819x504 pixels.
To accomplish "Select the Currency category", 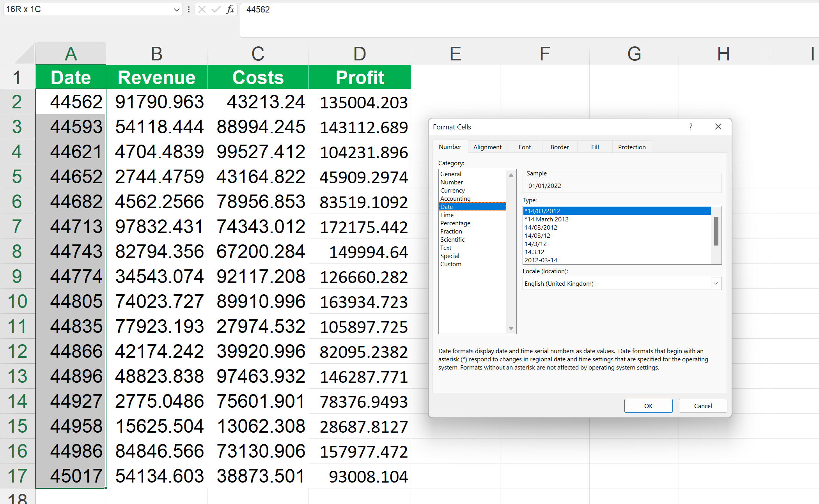I will 452,190.
